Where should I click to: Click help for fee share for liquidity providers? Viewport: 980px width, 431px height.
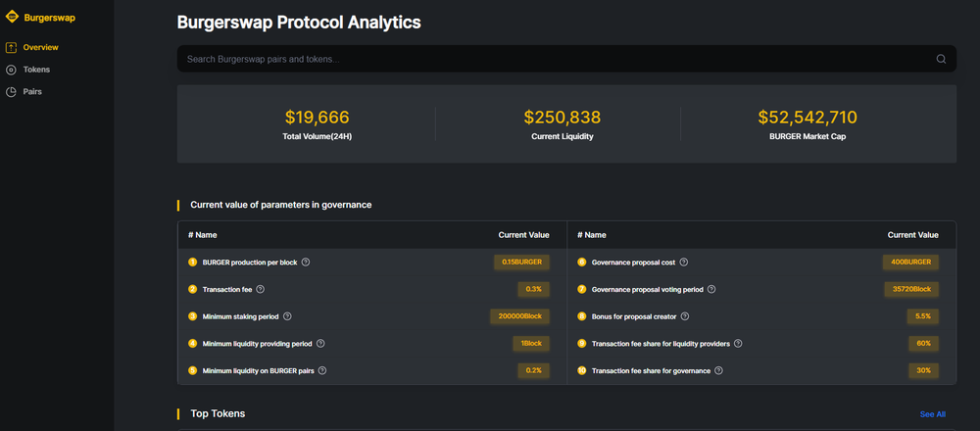tap(738, 344)
